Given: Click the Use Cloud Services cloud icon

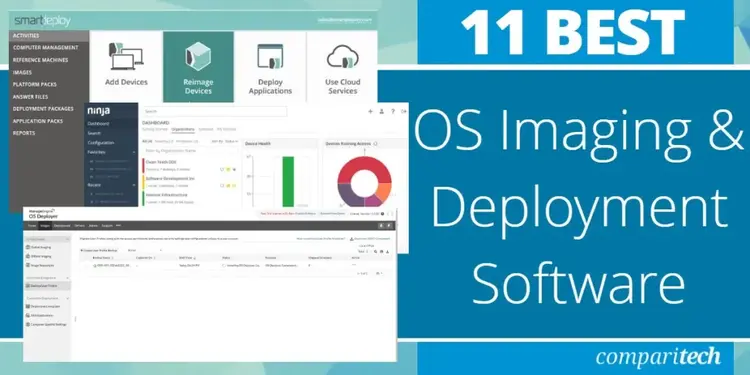Looking at the screenshot, I should pos(343,56).
